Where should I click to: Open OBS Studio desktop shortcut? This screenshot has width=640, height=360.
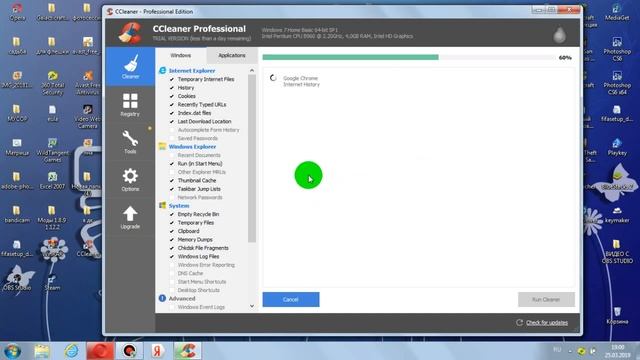pyautogui.click(x=17, y=282)
